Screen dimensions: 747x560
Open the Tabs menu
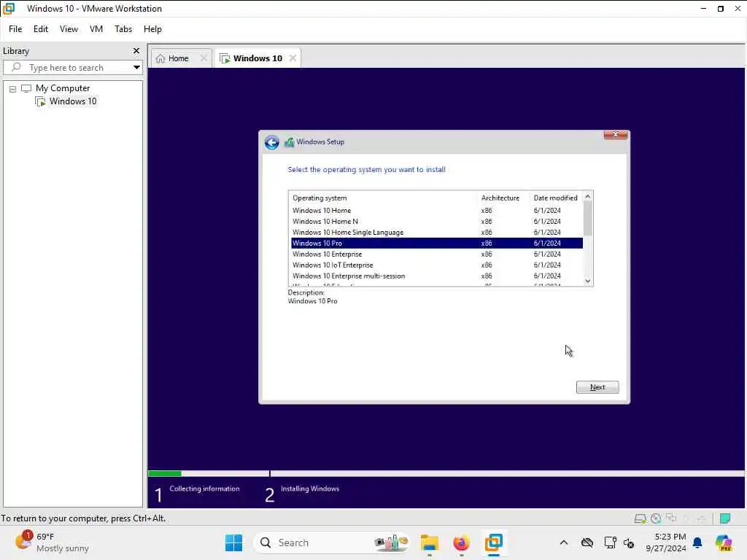coord(123,29)
